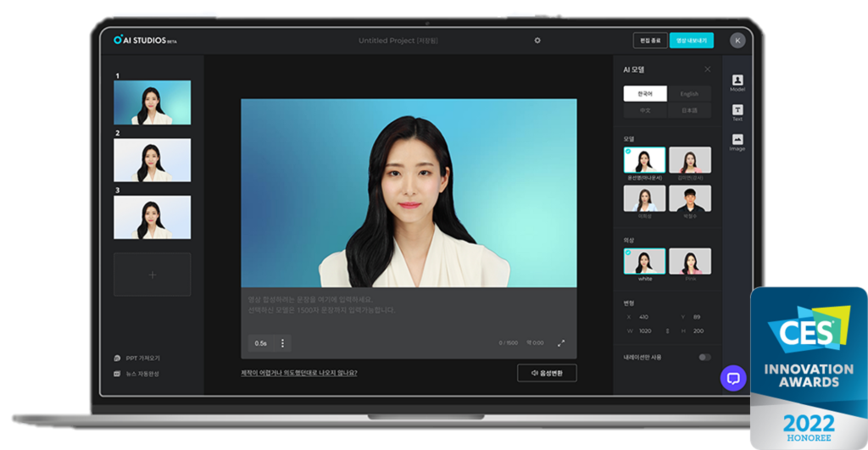The width and height of the screenshot is (868, 450).
Task: Click the PPT 가져오기 import icon
Action: point(117,358)
